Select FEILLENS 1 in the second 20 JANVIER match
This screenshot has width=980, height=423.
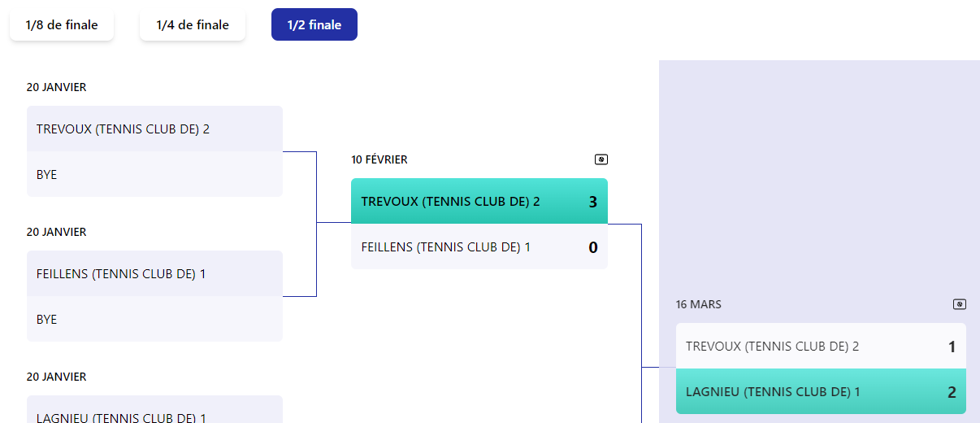(x=154, y=273)
